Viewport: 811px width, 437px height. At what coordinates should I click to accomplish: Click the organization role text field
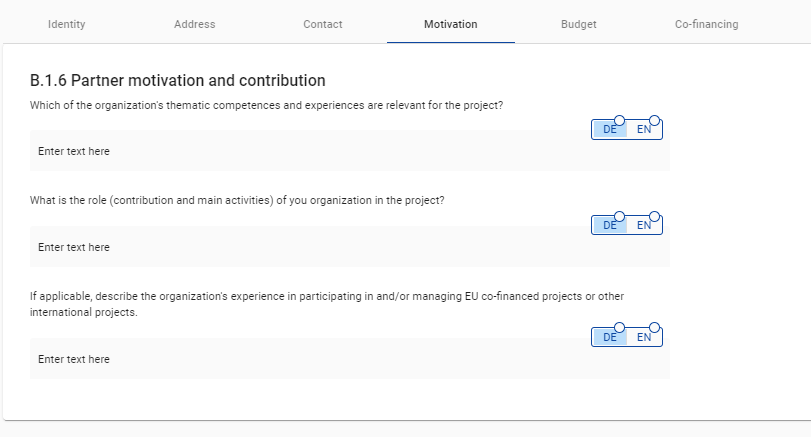point(300,248)
